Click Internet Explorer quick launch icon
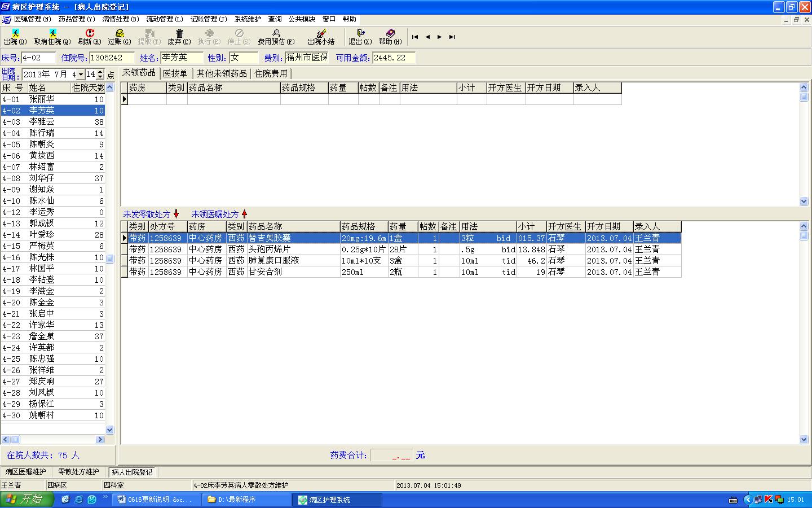 point(78,500)
